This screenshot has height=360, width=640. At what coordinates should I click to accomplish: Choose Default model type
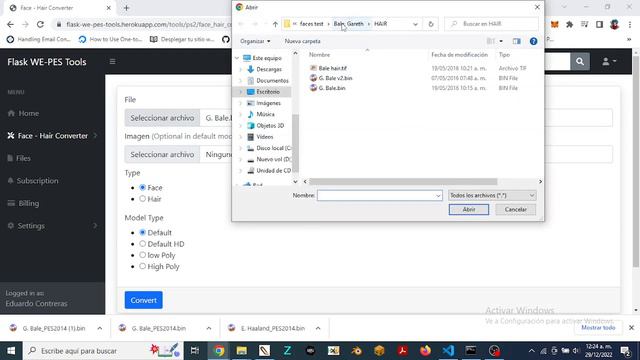point(142,232)
